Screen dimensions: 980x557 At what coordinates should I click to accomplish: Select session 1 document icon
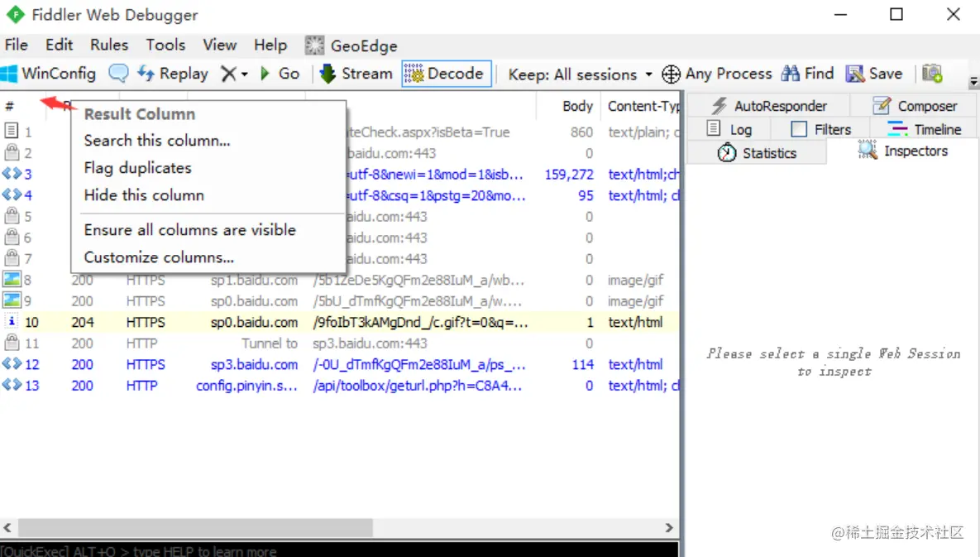point(12,131)
